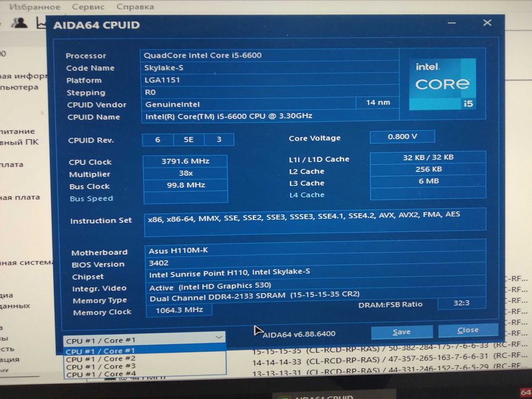The image size is (532, 399).
Task: Click the Multiplier 38x value
Action: tap(185, 173)
